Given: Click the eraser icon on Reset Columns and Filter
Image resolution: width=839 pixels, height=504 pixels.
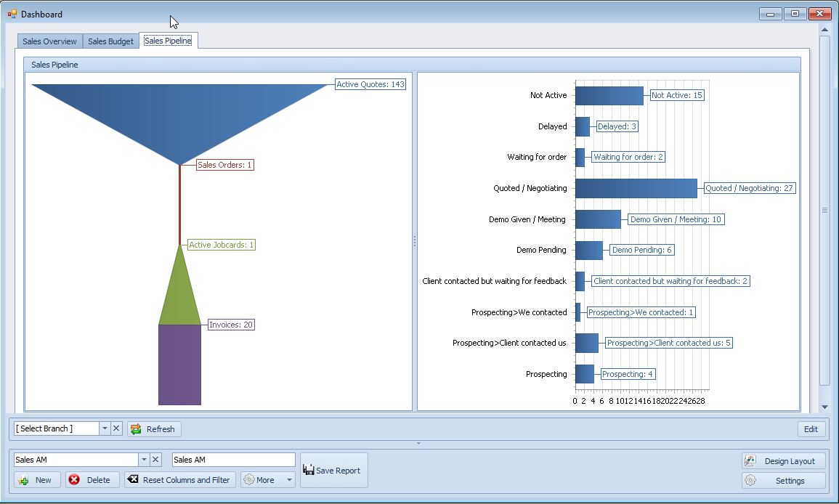Looking at the screenshot, I should tap(134, 479).
